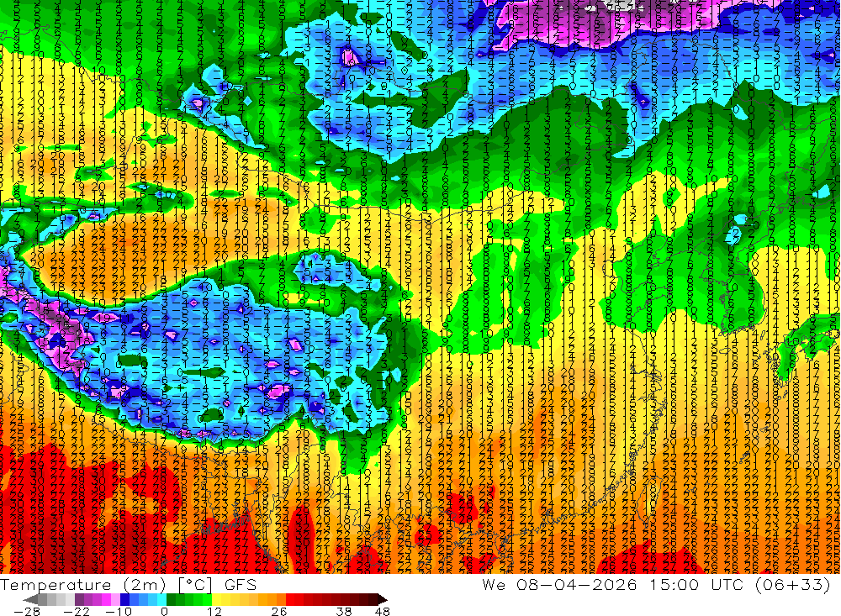This screenshot has height=616, width=841.
Task: Click the "-10" legend scale label
Action: [x=119, y=612]
